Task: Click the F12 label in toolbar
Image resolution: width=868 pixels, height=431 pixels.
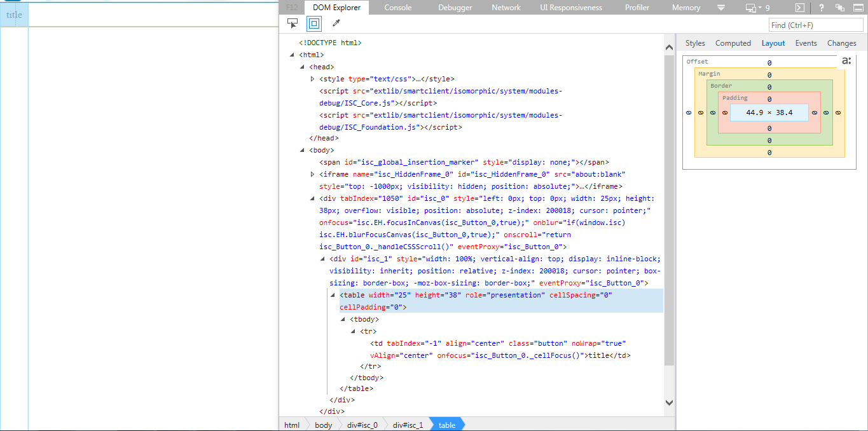Action: pyautogui.click(x=292, y=8)
